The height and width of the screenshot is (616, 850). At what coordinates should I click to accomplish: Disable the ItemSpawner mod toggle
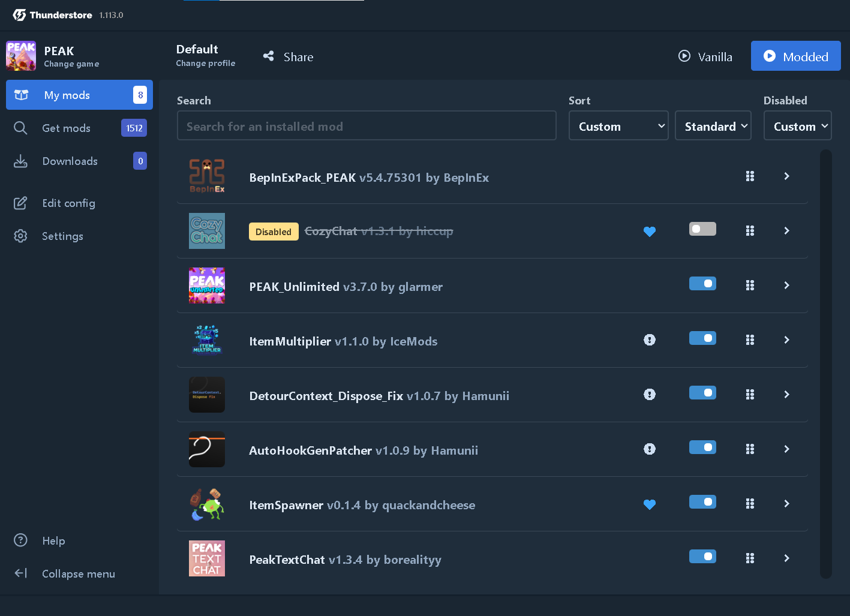click(x=702, y=502)
